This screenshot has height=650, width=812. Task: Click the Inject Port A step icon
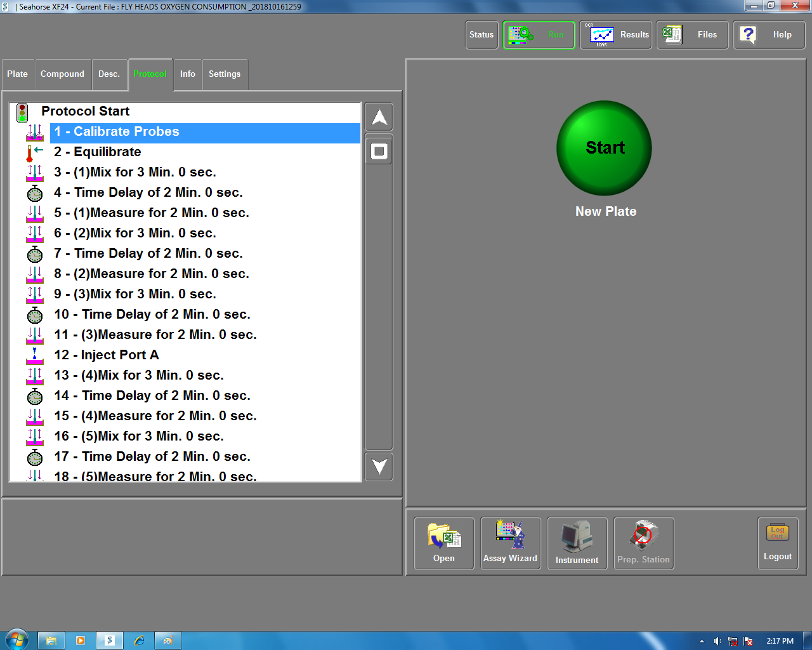coord(35,355)
